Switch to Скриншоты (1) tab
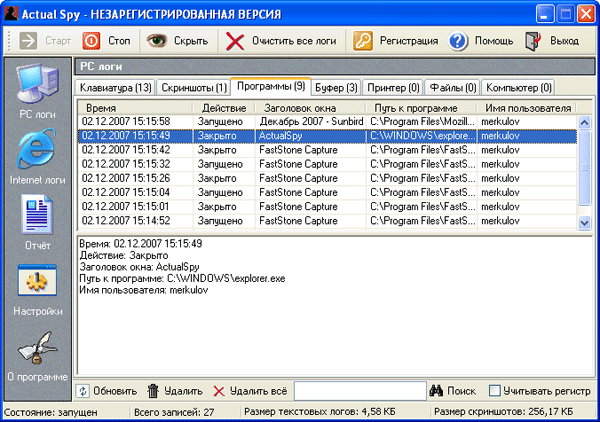The width and height of the screenshot is (600, 422). pyautogui.click(x=194, y=88)
